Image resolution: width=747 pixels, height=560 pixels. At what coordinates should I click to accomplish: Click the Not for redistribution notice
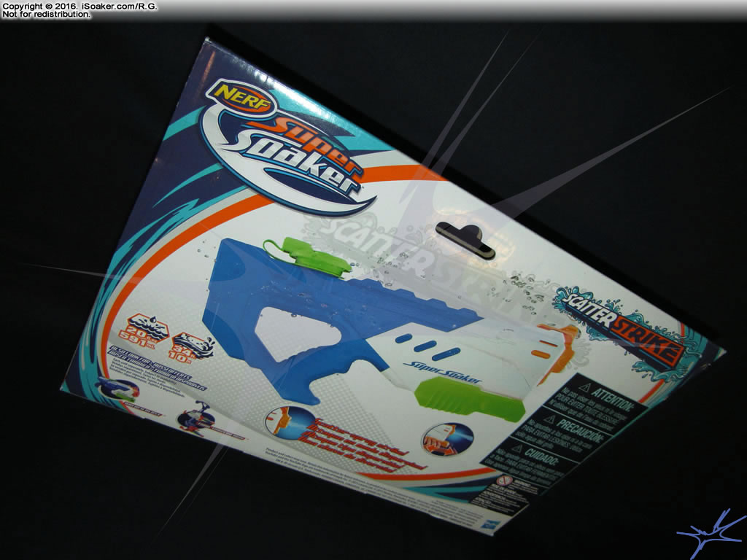click(x=46, y=15)
